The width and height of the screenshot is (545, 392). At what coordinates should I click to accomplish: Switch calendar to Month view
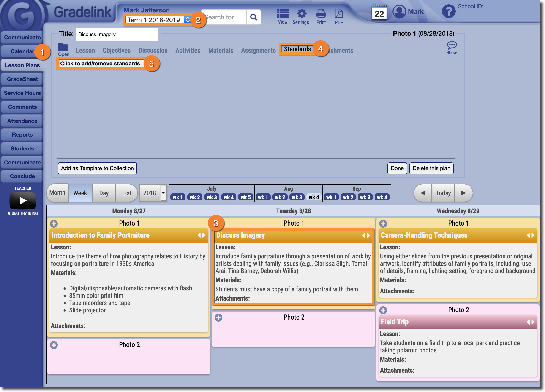click(x=57, y=193)
